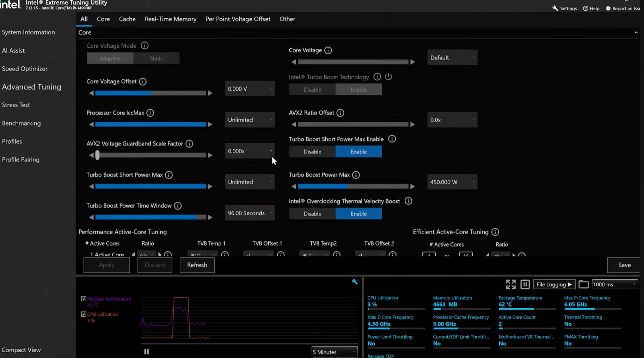Image resolution: width=644 pixels, height=358 pixels.
Task: Switch to Real-Time Memory tab
Action: [171, 19]
